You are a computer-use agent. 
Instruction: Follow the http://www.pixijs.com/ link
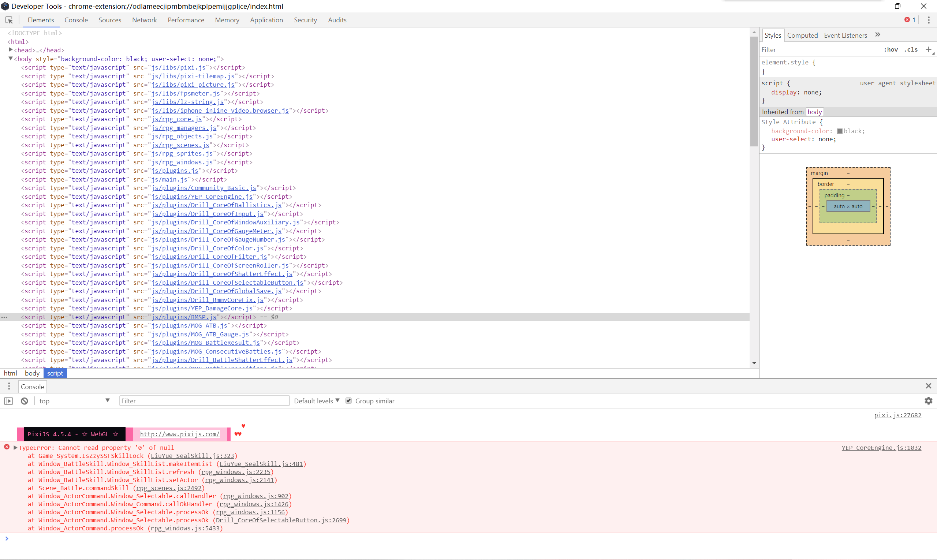(180, 434)
